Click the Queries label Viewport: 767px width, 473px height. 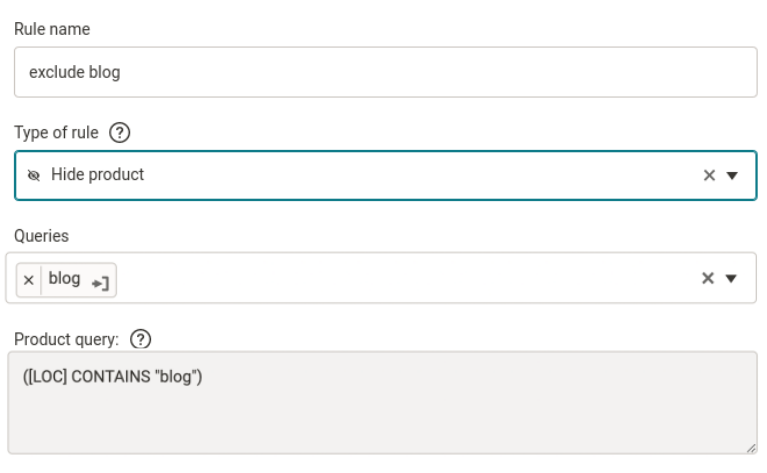point(42,236)
